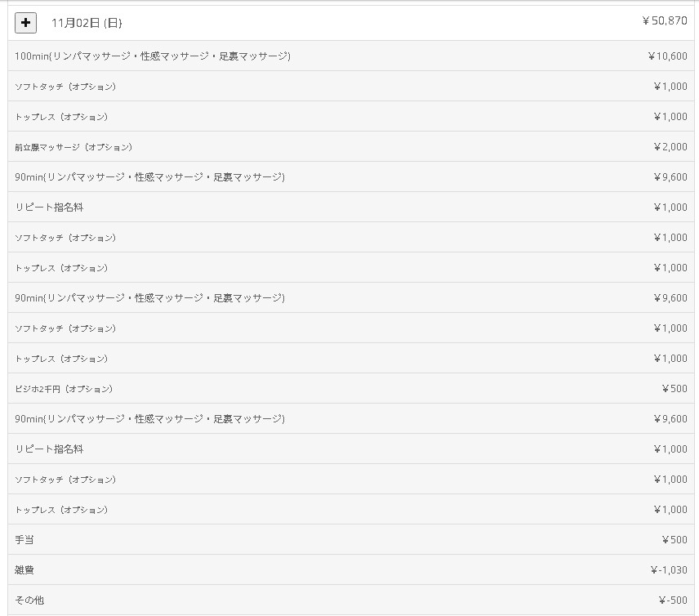The image size is (699, 616).
Task: Select the last 90min course row
Action: point(149,419)
